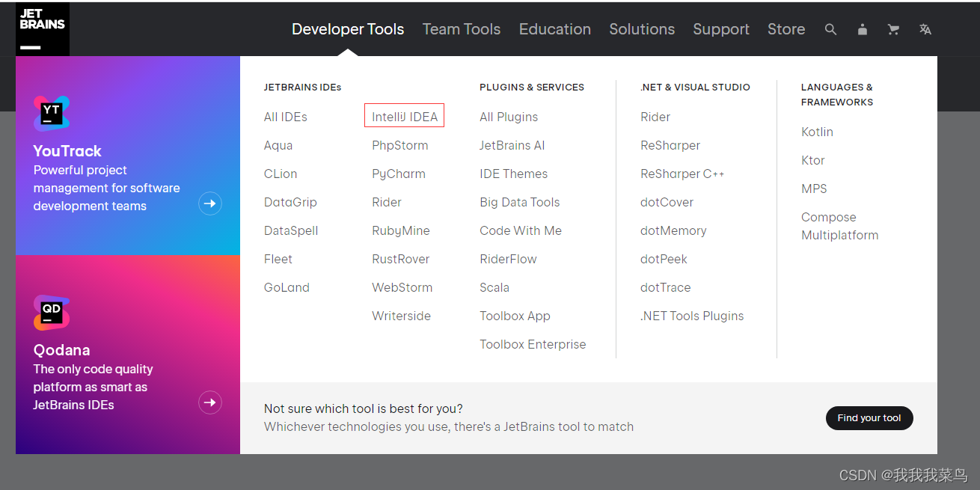980x490 pixels.
Task: Open the language selector icon
Action: [x=925, y=29]
